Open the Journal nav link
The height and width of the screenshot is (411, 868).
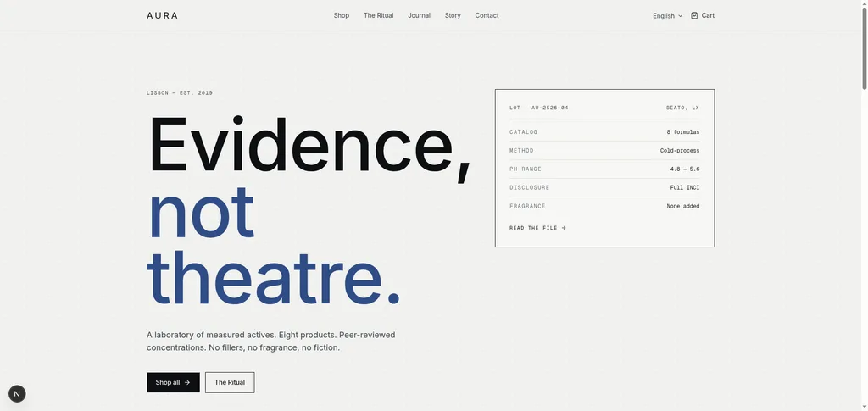pos(419,15)
